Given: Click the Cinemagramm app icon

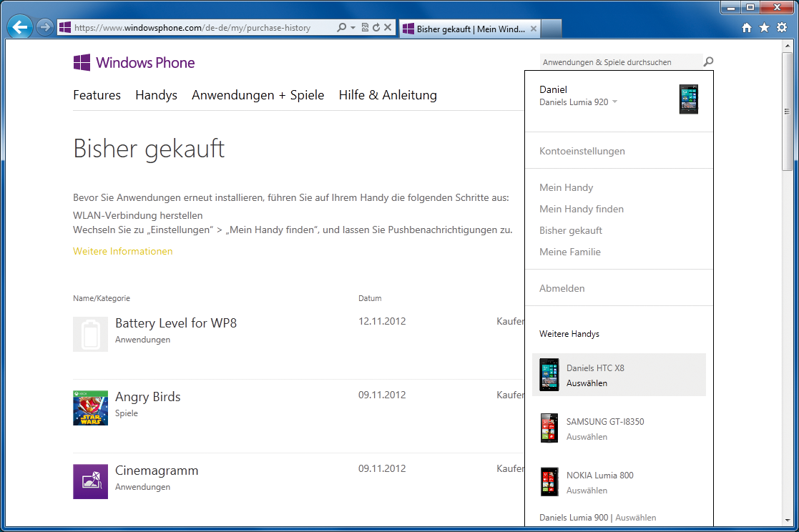Looking at the screenshot, I should point(90,481).
